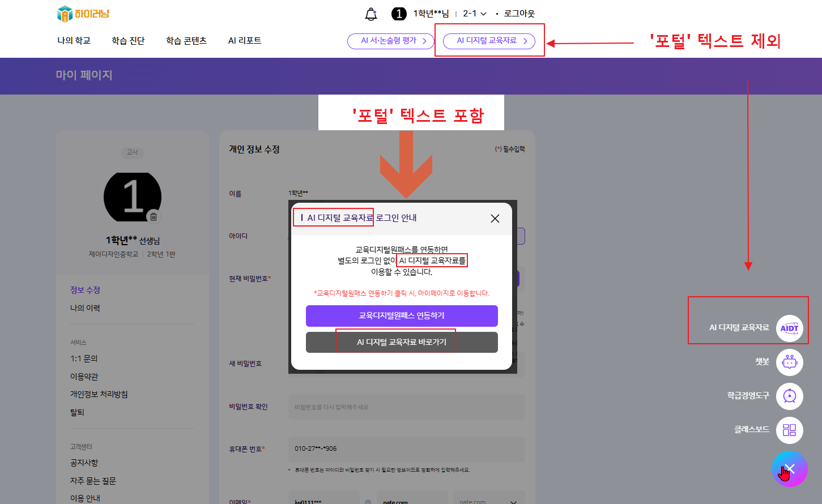Click the 교사 badge
Image resolution: width=822 pixels, height=504 pixels.
133,152
